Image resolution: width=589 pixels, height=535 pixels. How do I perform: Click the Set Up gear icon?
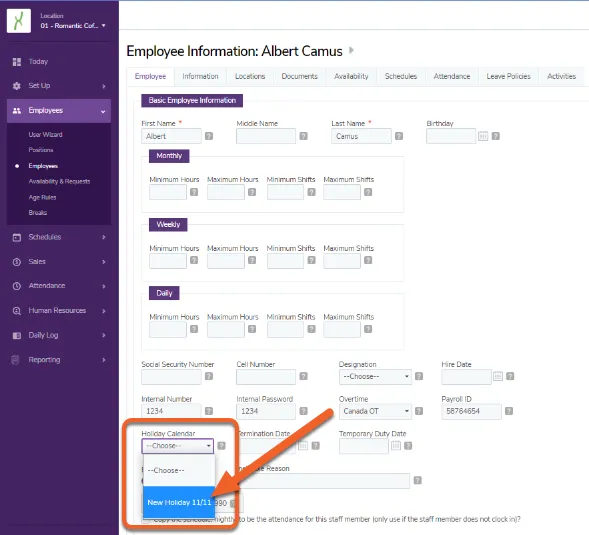[x=17, y=86]
